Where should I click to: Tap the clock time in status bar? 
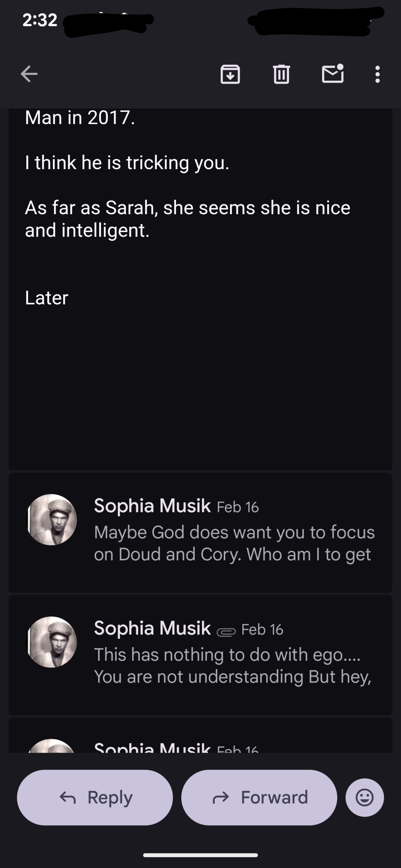click(40, 20)
